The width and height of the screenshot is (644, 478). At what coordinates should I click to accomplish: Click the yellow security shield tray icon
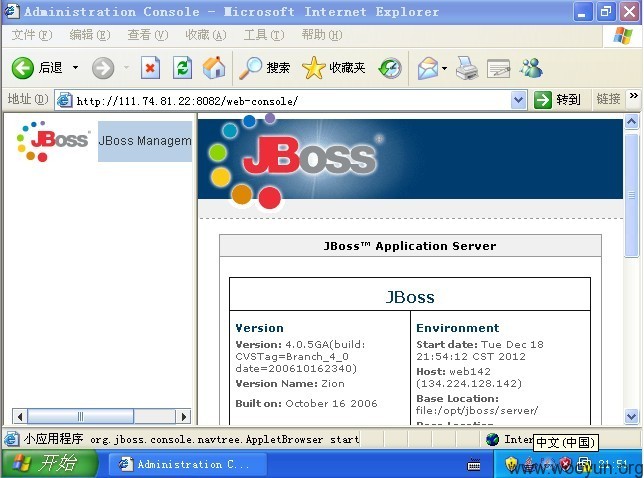[511, 464]
